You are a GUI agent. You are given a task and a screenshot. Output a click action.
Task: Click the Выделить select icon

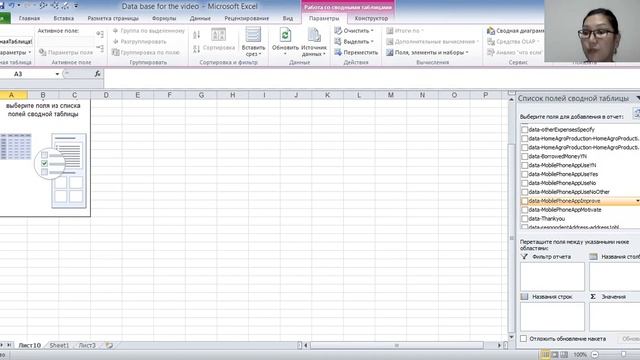338,42
